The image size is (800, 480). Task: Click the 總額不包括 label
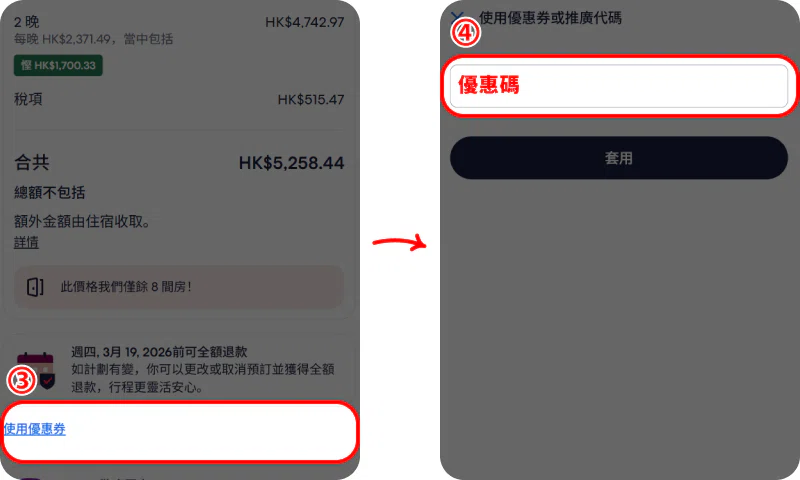49,192
